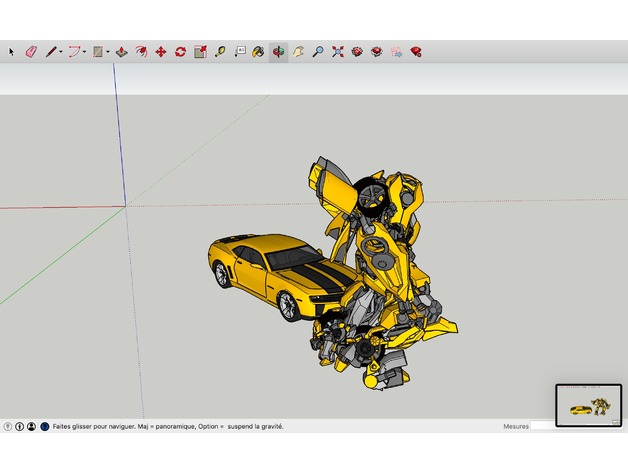Image resolution: width=628 pixels, height=472 pixels.
Task: Open the Line tool dropdown arrow
Action: point(61,52)
